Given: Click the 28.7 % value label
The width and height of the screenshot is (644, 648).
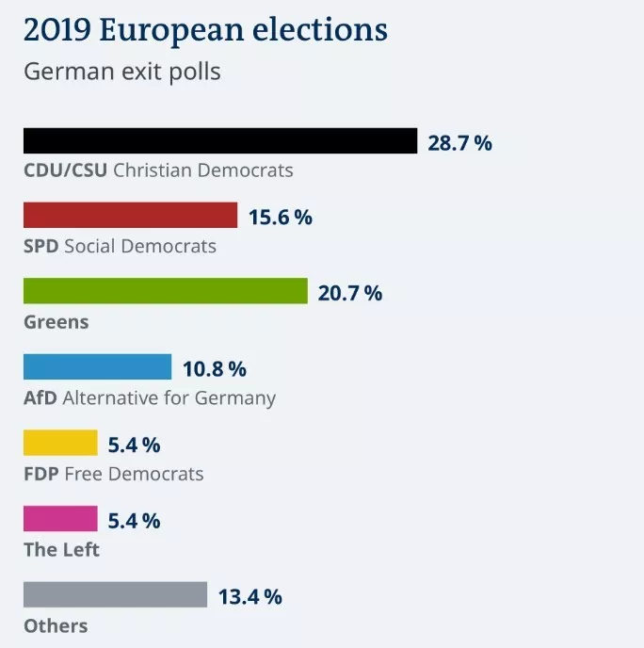Looking at the screenshot, I should [459, 143].
